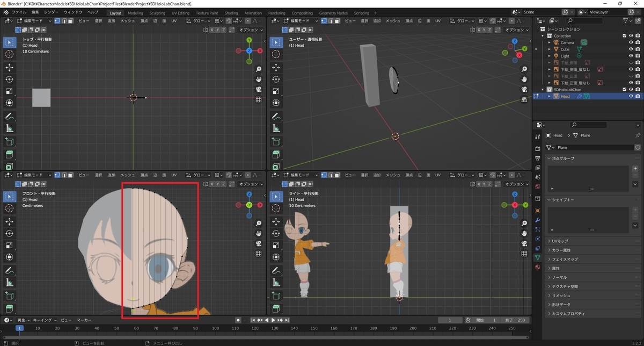Screen dimensions: 644x346
Task: Select the Scale tool in top viewport
Action: [x=10, y=91]
